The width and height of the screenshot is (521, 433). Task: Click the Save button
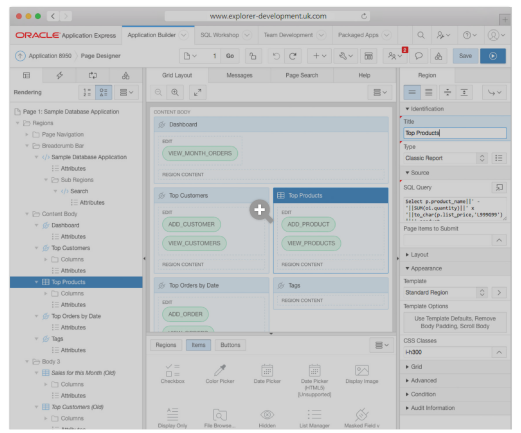(465, 56)
